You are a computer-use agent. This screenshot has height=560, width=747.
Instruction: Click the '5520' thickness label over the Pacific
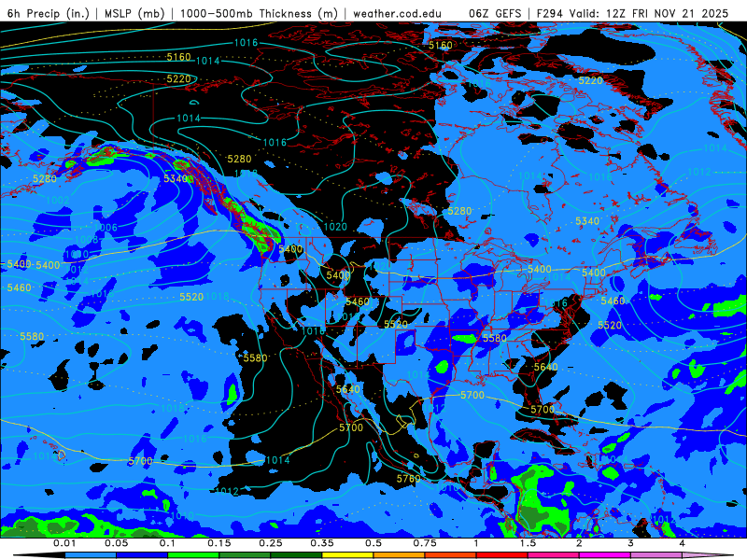191,297
